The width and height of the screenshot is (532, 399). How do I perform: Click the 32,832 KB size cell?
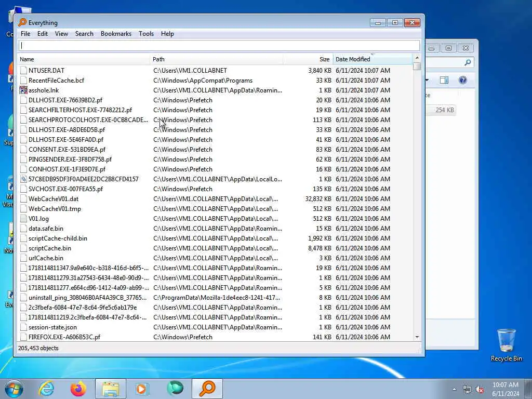point(318,199)
